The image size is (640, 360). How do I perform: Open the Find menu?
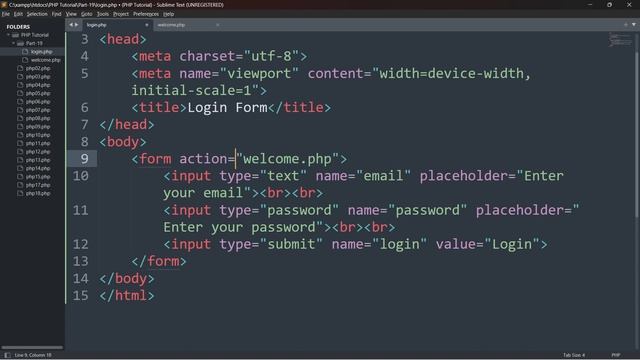point(56,14)
